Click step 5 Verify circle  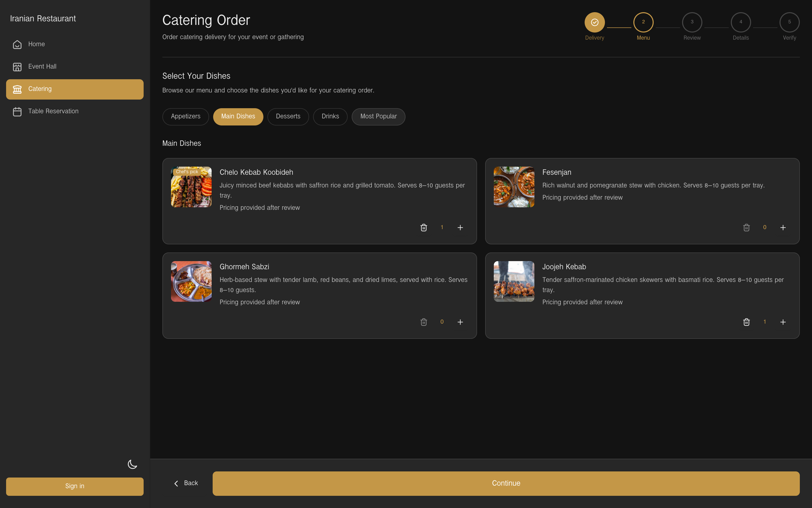click(789, 22)
